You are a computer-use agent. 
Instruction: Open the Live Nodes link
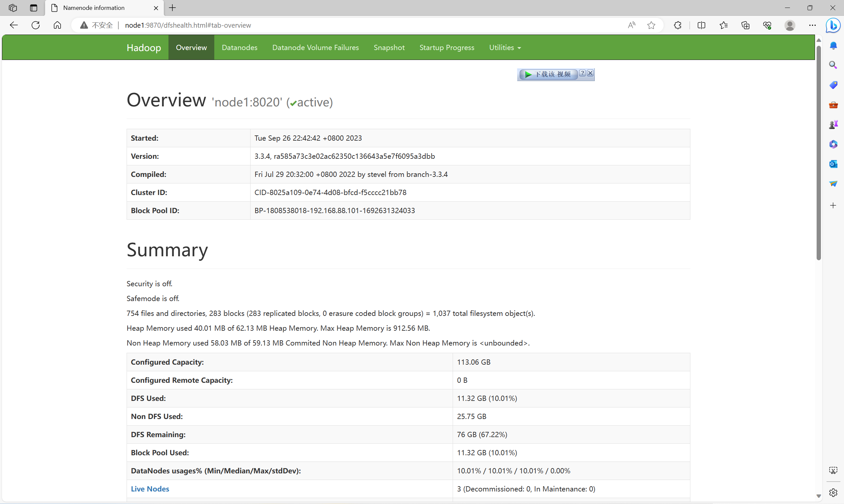pos(150,489)
